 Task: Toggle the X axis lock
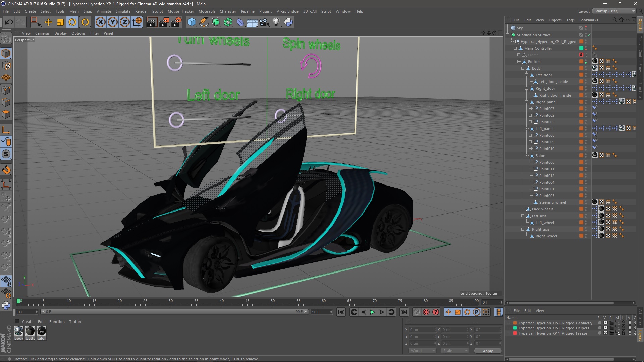[100, 22]
